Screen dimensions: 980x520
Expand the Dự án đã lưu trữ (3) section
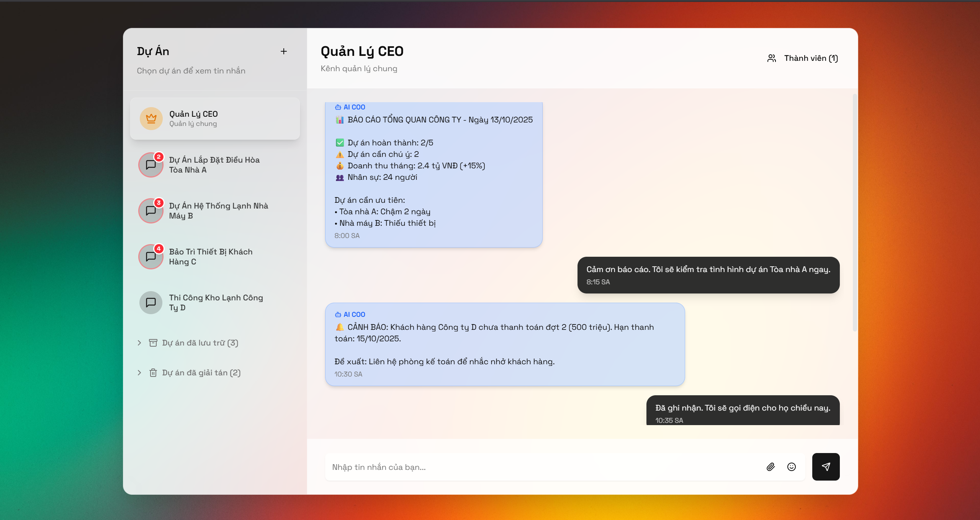click(200, 342)
